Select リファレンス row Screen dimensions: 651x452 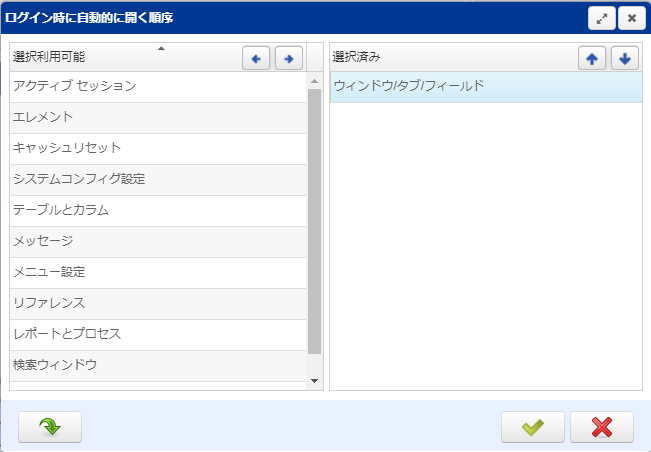tap(158, 304)
